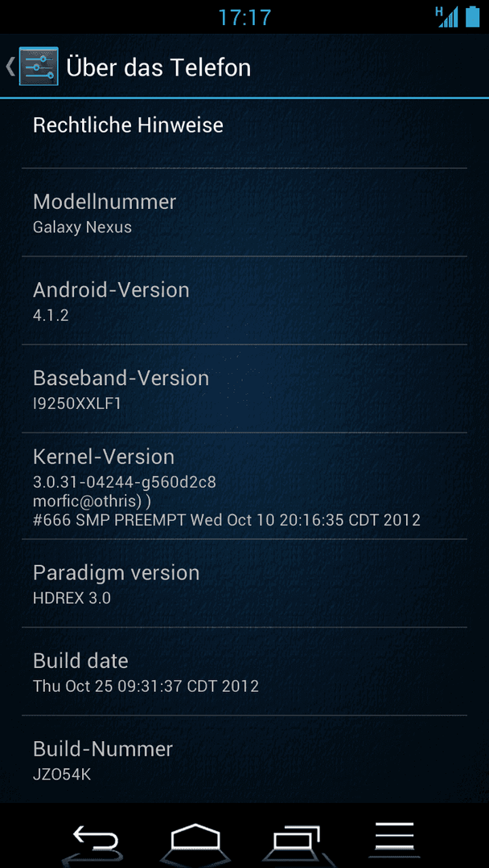Tap the I9250XXLF1 baseband value text

[77, 403]
